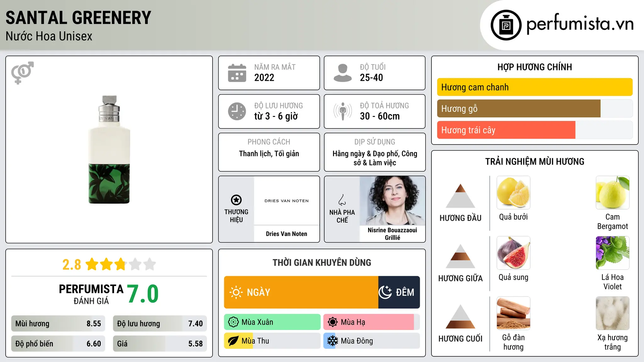Click the Nisrine Bouazzaoui Grillié portrait photo
The height and width of the screenshot is (362, 644).
(x=392, y=200)
